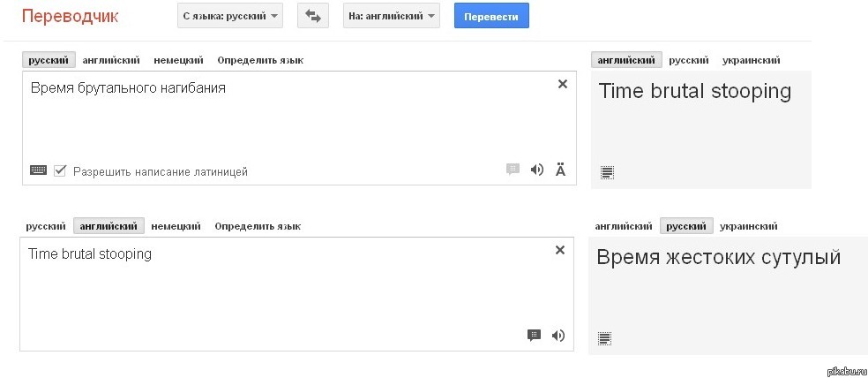Expand 'С языка: русский' dropdown

(x=230, y=16)
